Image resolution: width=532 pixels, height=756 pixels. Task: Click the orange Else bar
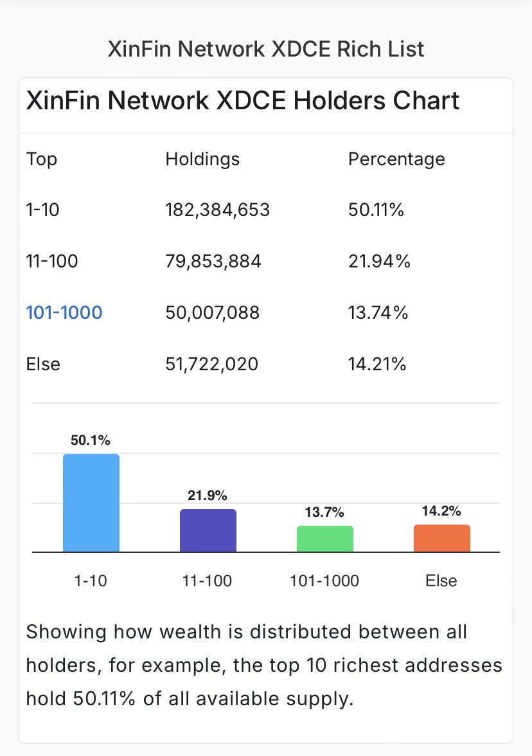[441, 538]
